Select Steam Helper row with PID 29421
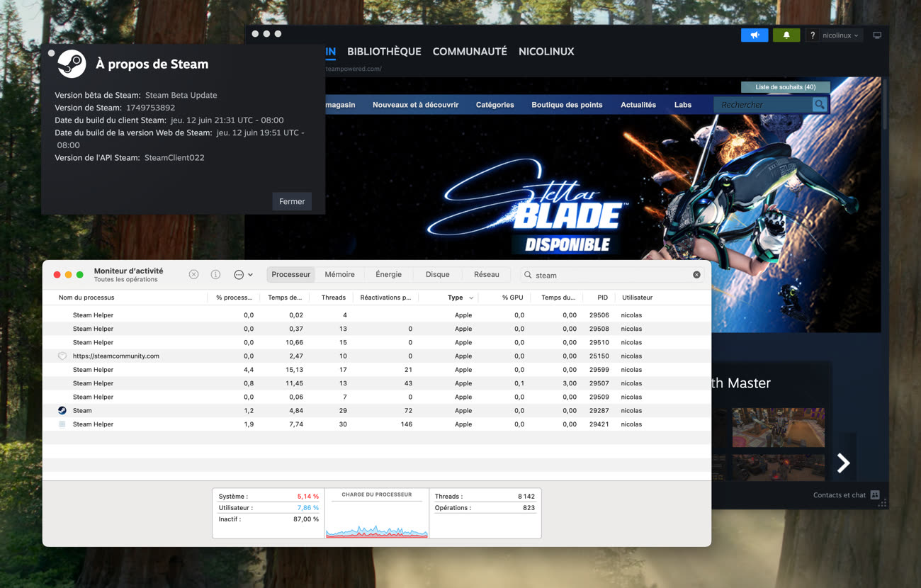 tap(377, 424)
